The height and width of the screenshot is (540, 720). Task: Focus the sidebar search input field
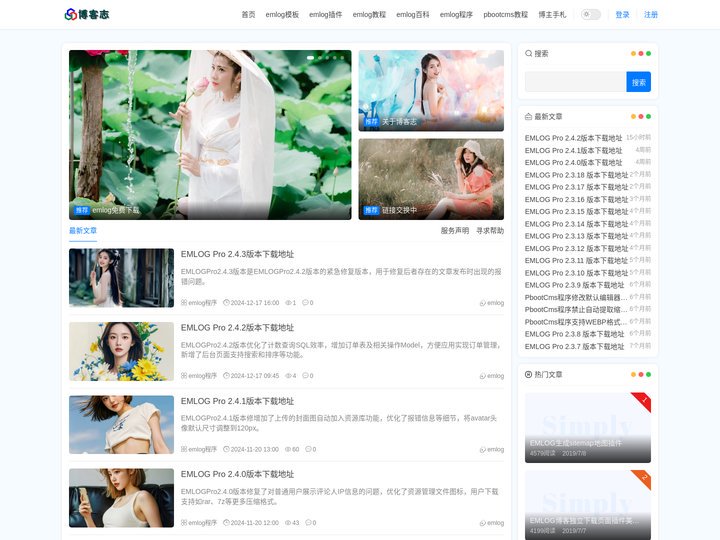575,82
